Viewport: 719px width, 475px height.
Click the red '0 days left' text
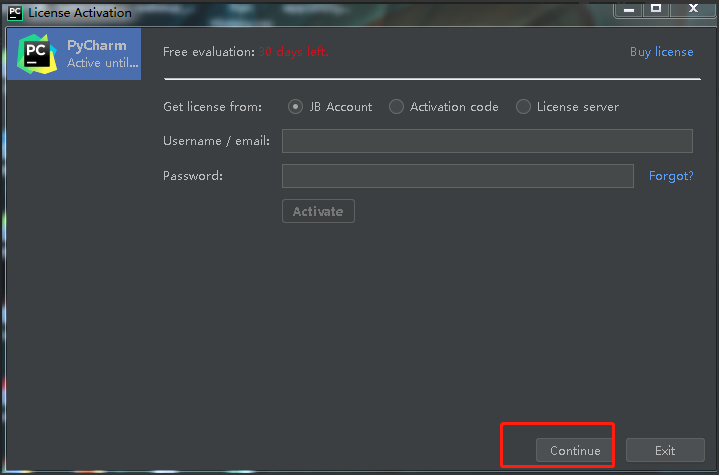pos(296,52)
